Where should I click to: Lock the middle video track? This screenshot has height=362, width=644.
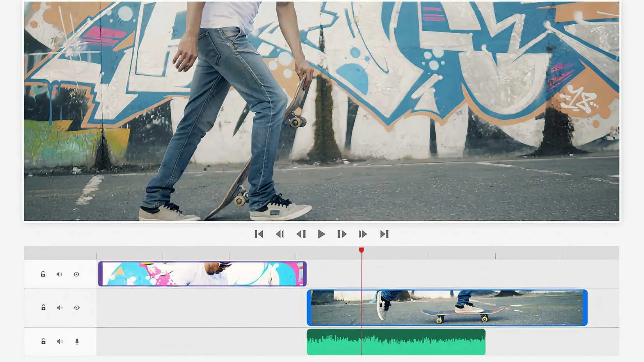point(43,308)
